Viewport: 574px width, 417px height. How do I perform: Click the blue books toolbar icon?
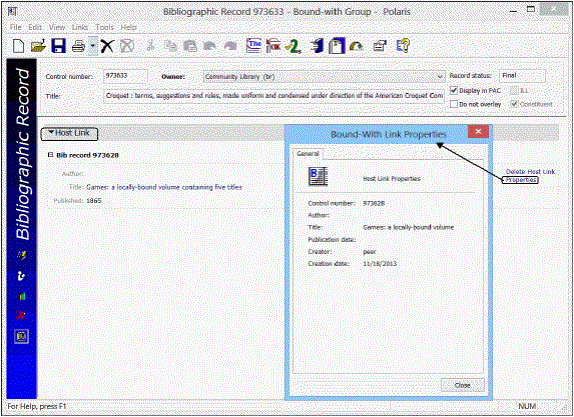[316, 46]
